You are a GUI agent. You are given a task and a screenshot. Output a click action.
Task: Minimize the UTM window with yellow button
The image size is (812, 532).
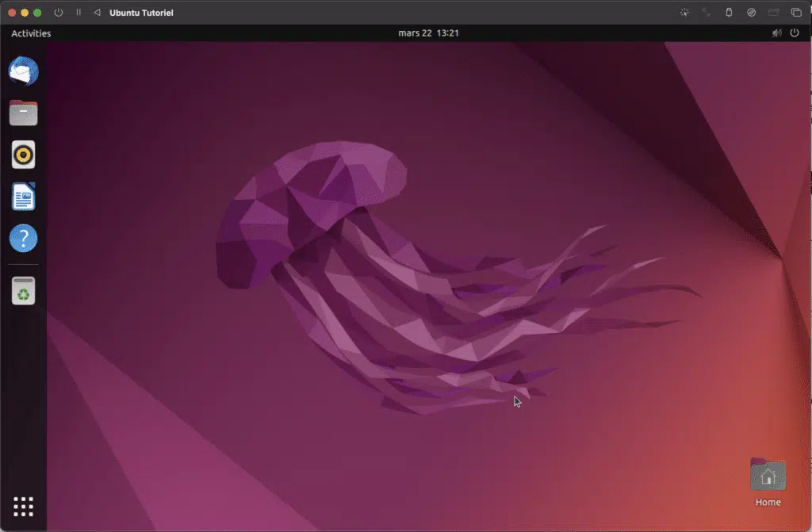tap(25, 13)
